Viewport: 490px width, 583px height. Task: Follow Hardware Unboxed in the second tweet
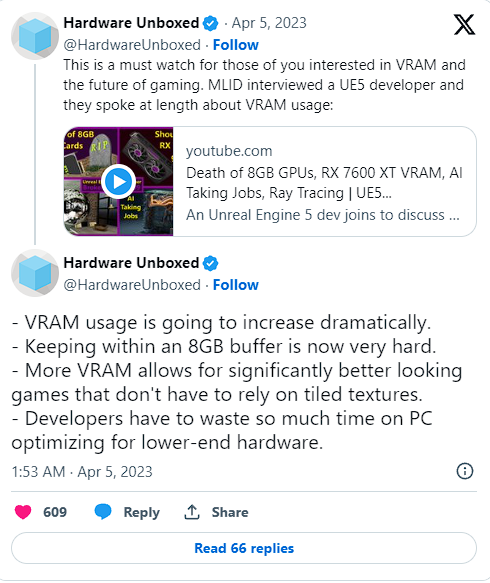click(x=236, y=285)
